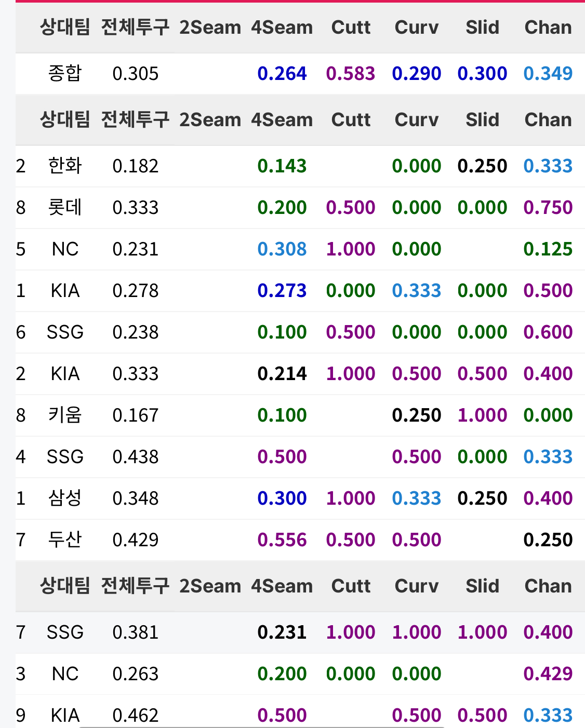Viewport: 585px width, 728px height.
Task: Select SSG overall value 0.238
Action: pos(135,332)
